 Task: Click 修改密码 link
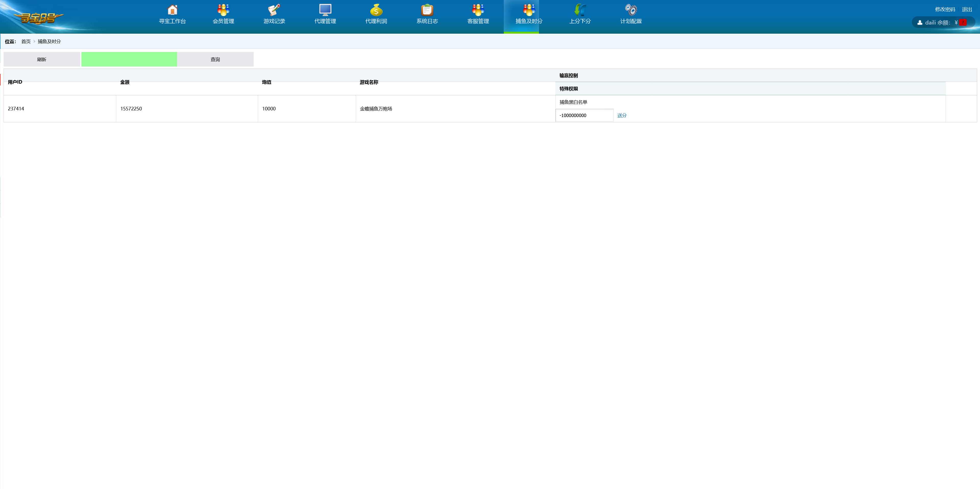point(945,9)
